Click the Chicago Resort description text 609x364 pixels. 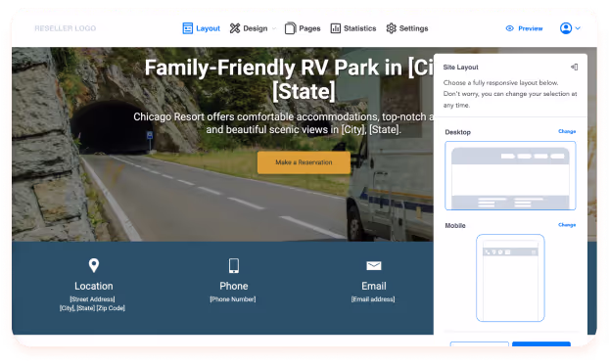(284, 123)
